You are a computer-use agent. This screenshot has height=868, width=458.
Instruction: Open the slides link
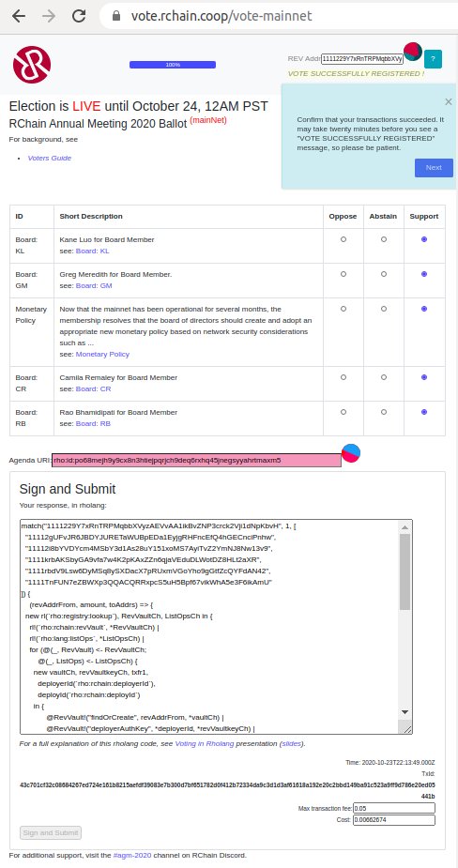(291, 744)
